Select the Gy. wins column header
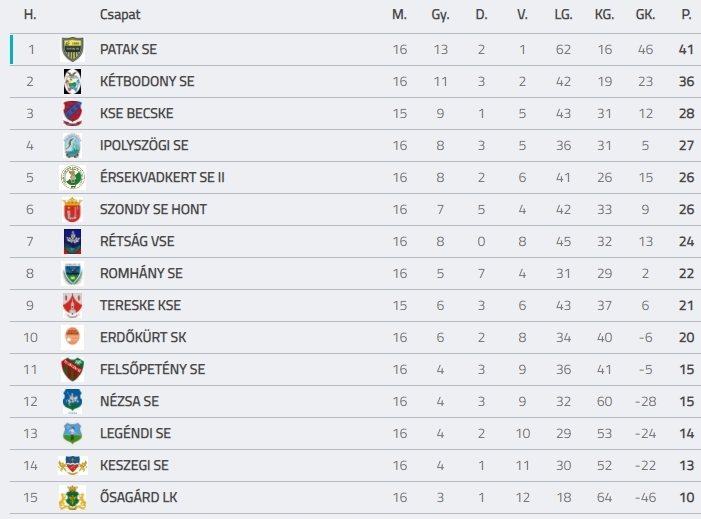Image resolution: width=701 pixels, height=519 pixels. (x=440, y=15)
